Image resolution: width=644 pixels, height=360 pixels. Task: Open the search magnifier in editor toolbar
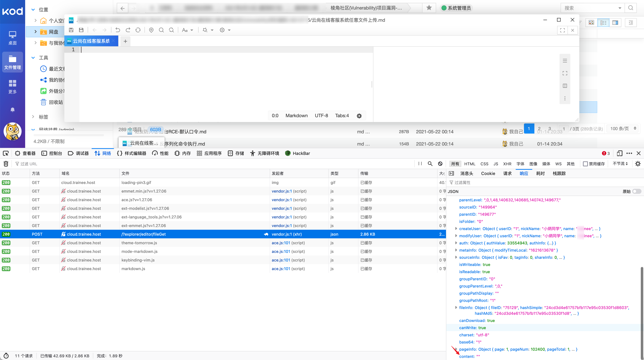click(x=161, y=30)
